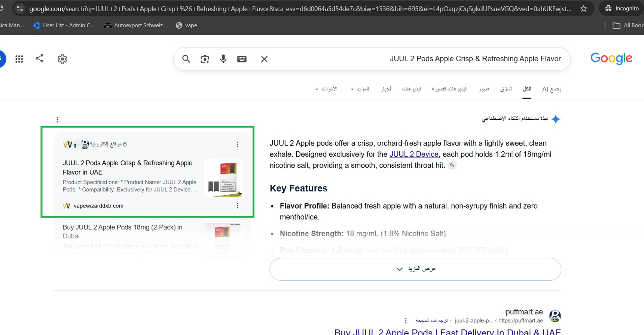The height and width of the screenshot is (335, 644).
Task: Select the الكل (All) tab
Action: pos(527,89)
